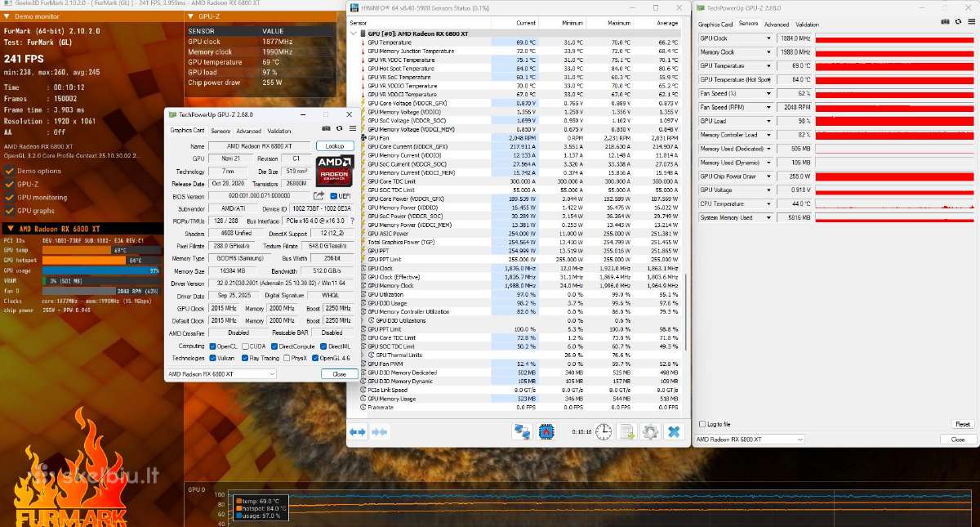Switch to Validation tab in GPU-Z Sensors window
Viewport: 980px width, 527px height.
[807, 25]
